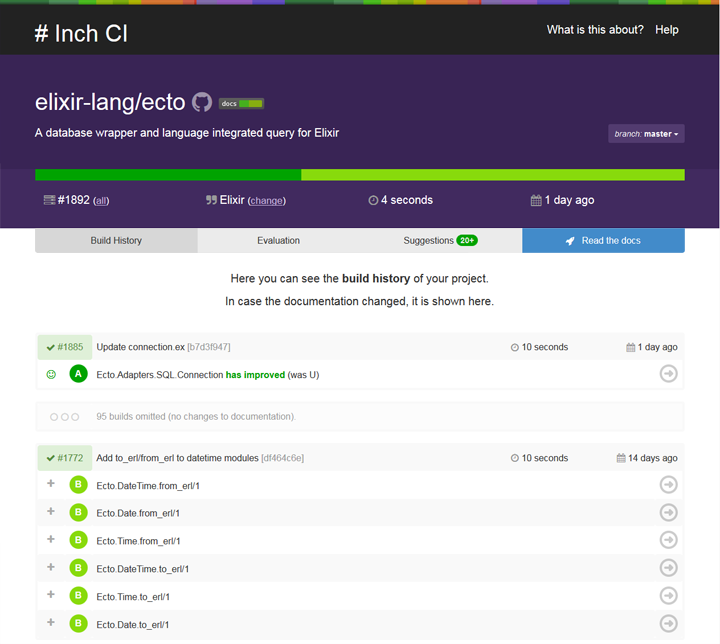Click B grade badge for Ecto.Time.from_erl/1
720x644 pixels.
79,540
